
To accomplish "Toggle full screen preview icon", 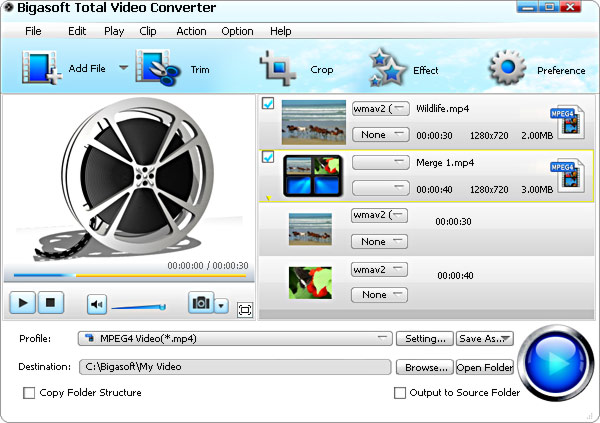I will [245, 310].
